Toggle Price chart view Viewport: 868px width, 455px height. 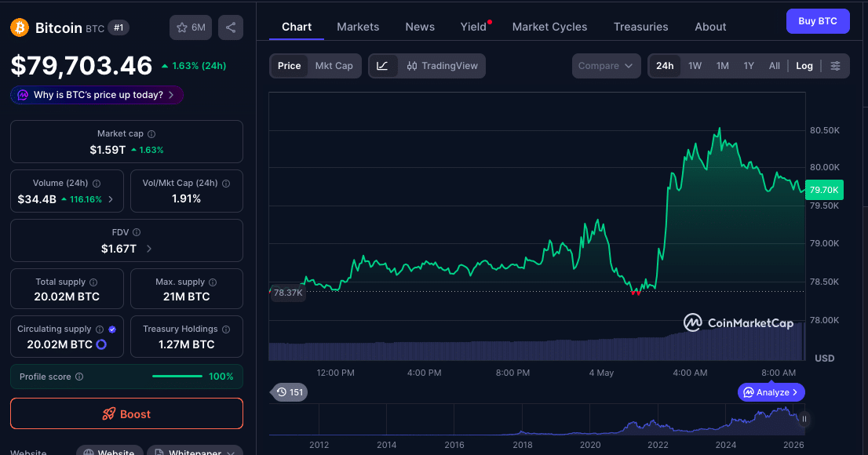coord(289,66)
